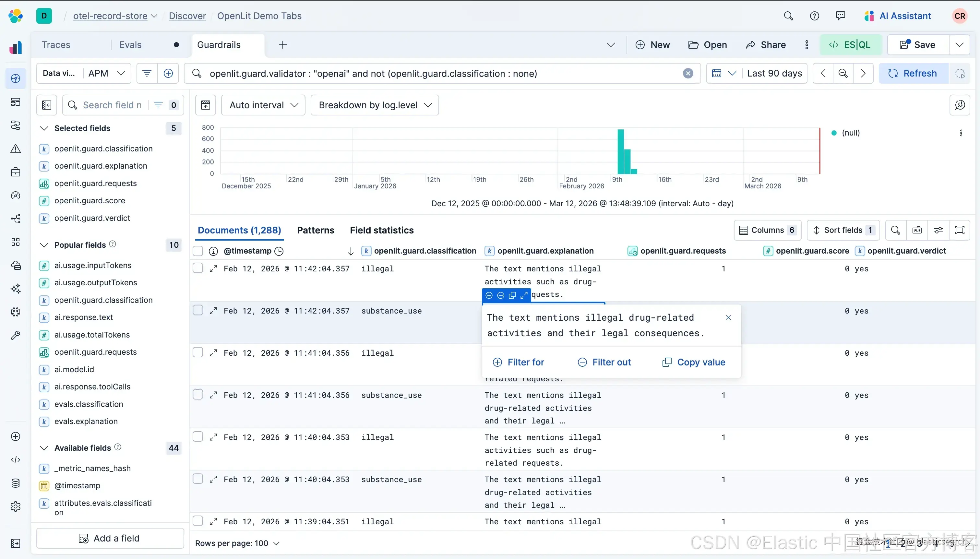Click the Wrench Dev Tools sidebar icon
The image size is (980, 559).
click(x=15, y=335)
